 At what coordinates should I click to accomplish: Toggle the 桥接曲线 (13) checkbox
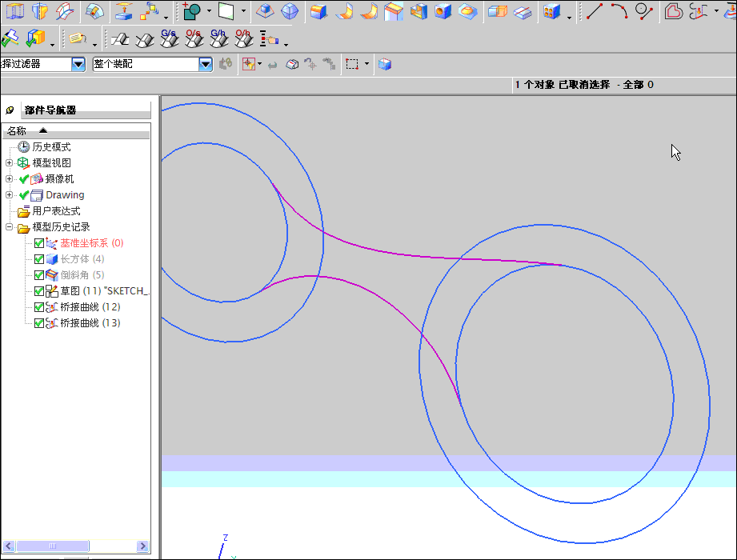coord(39,323)
